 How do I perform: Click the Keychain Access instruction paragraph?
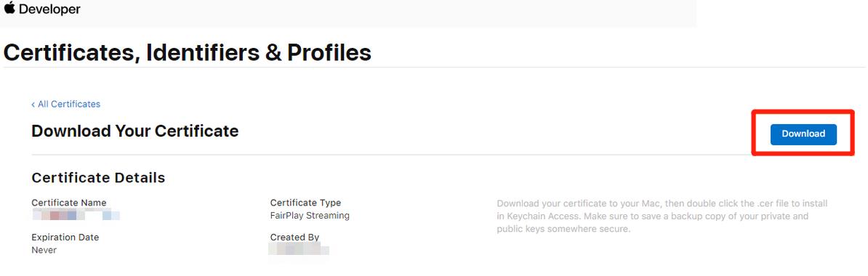(x=662, y=216)
